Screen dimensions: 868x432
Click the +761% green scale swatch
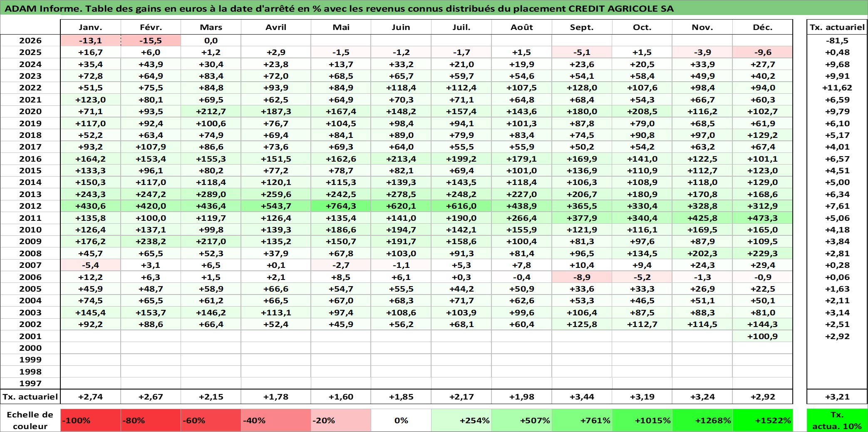(x=582, y=420)
